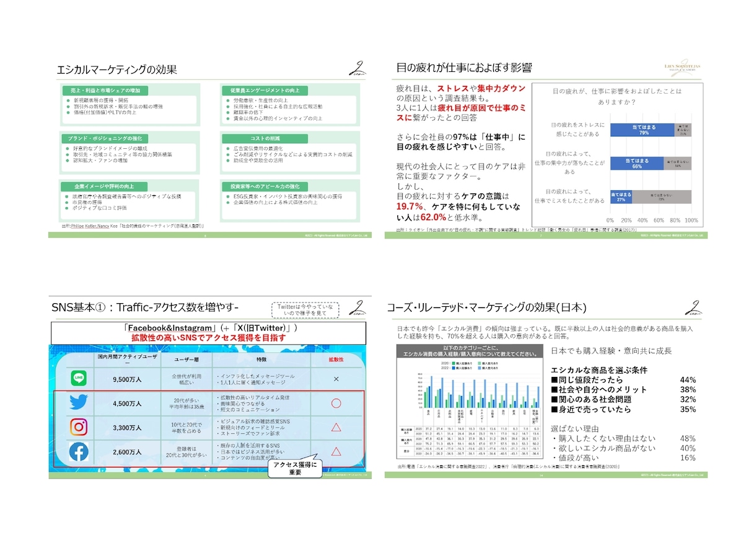Click slide title エシカルマーケティングの効果
Viewport: 756px width, 535px height.
[116, 69]
